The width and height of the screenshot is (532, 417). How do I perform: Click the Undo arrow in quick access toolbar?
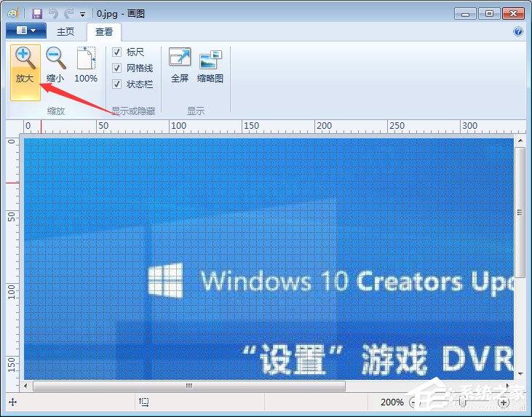(53, 13)
